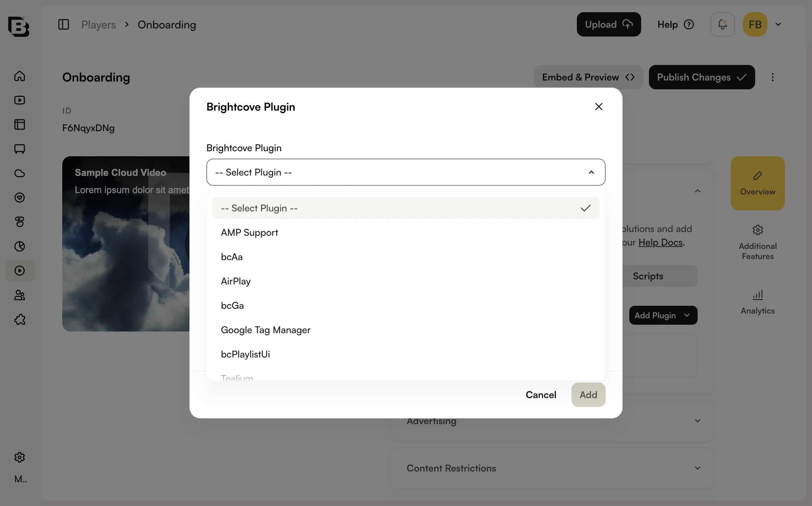Click the notifications bell icon

point(722,24)
